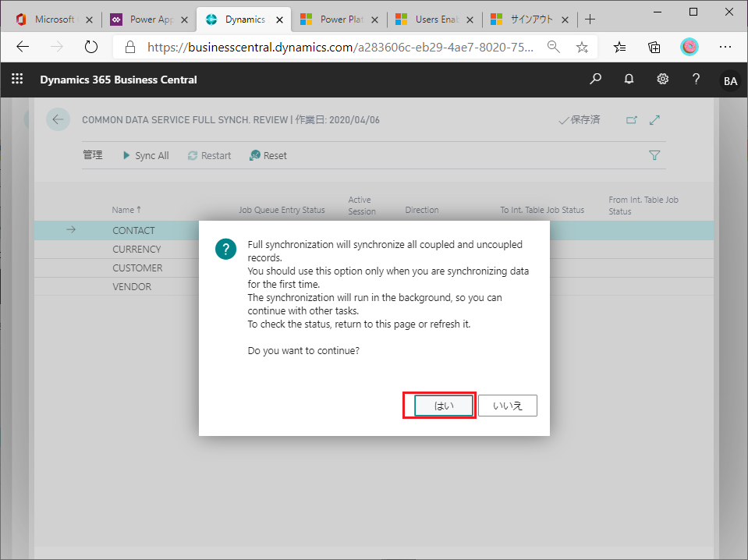The image size is (748, 560).
Task: Click the browser forward arrow
Action: pyautogui.click(x=57, y=47)
